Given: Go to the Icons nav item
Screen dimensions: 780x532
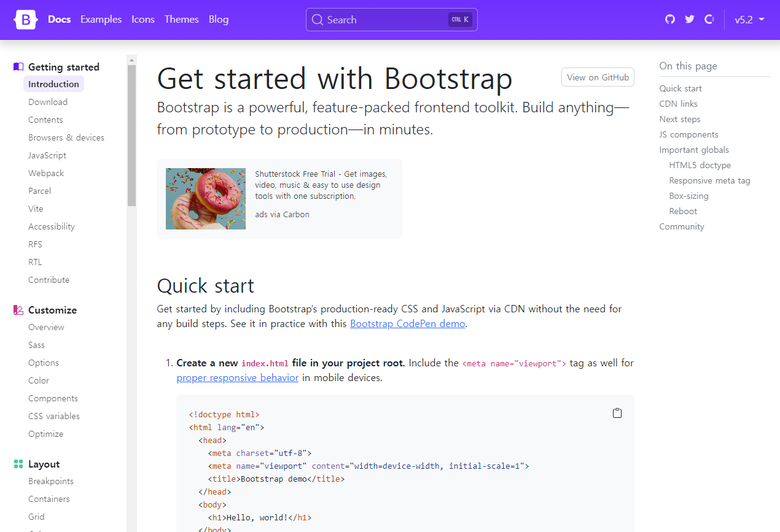Looking at the screenshot, I should click(x=143, y=20).
